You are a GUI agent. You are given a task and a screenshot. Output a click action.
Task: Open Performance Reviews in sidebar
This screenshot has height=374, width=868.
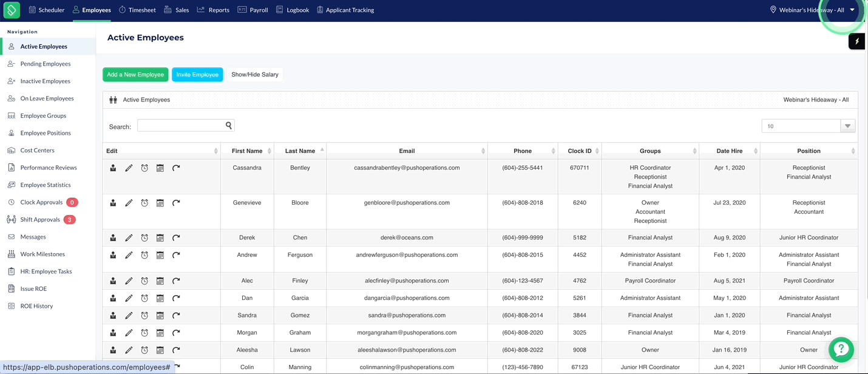click(49, 168)
